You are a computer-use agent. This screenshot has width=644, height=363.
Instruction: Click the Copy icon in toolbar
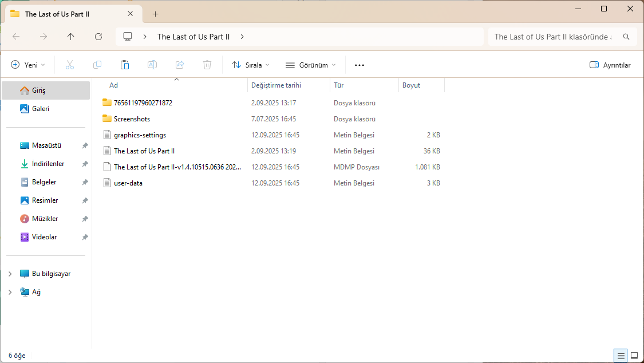97,65
